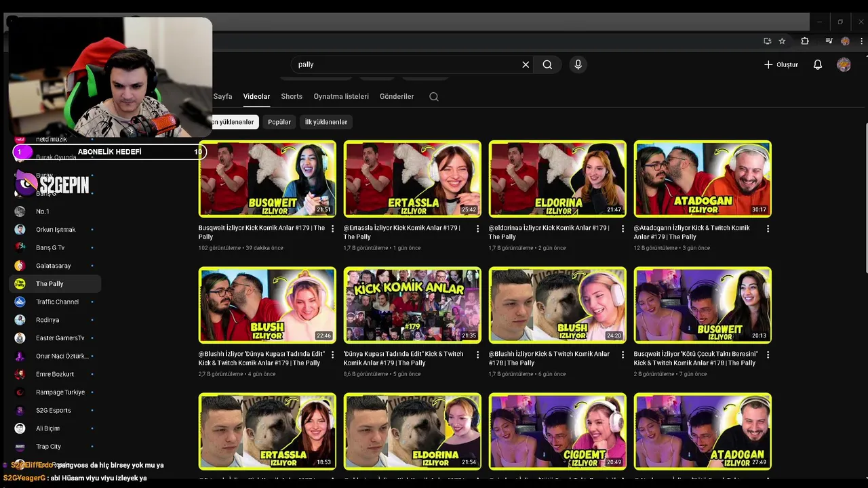The width and height of the screenshot is (868, 488).
Task: Switch to the Shorts tab
Action: (x=292, y=96)
